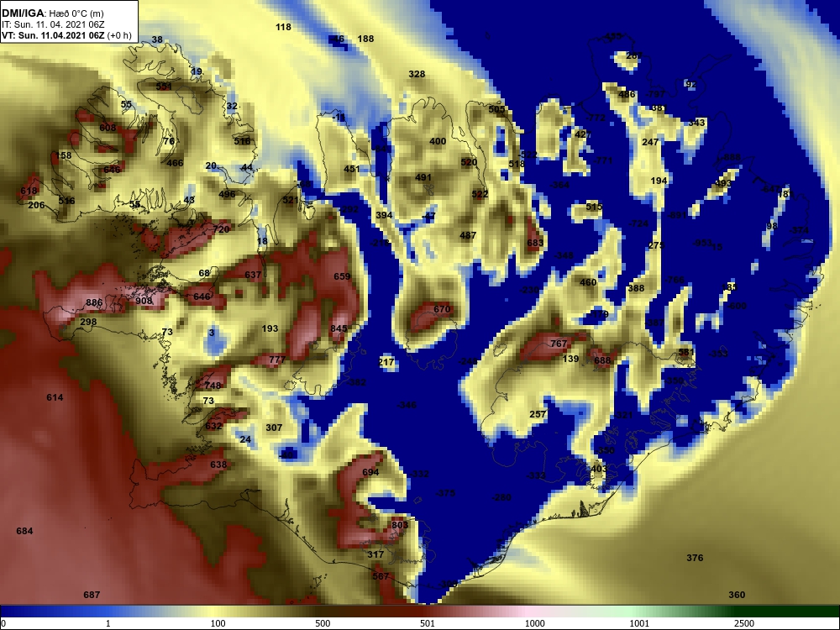Click the map value 118

[x=283, y=27]
